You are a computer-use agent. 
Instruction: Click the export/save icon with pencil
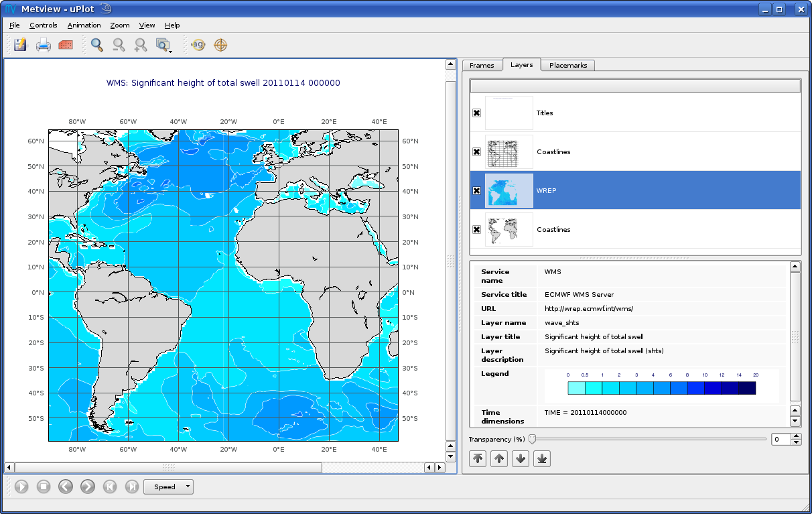pos(21,45)
